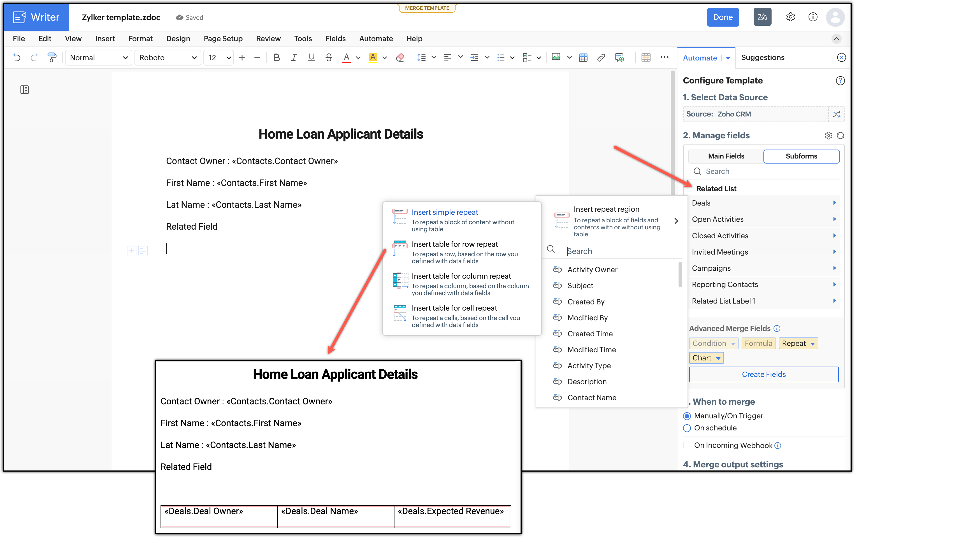Click the Create Fields button
Image resolution: width=980 pixels, height=550 pixels.
pyautogui.click(x=763, y=374)
